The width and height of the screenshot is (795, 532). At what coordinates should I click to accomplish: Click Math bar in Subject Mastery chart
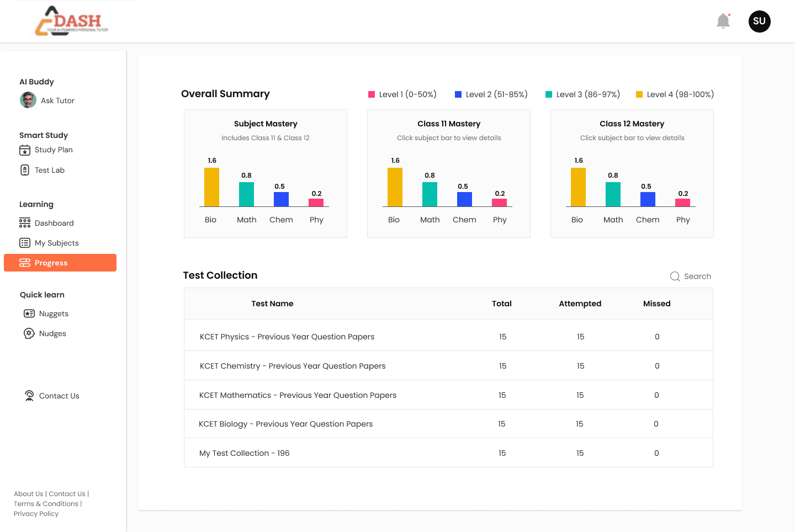(246, 194)
